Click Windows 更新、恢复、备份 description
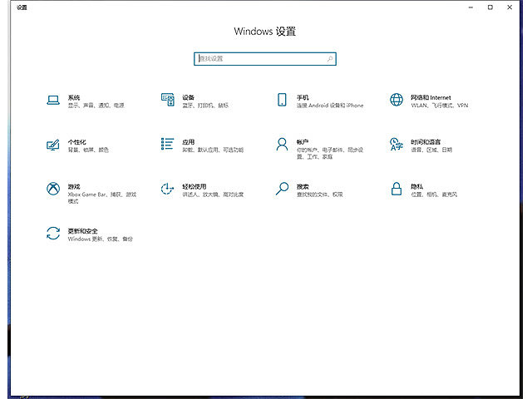Screen dimensions: 532x399 tap(101, 239)
